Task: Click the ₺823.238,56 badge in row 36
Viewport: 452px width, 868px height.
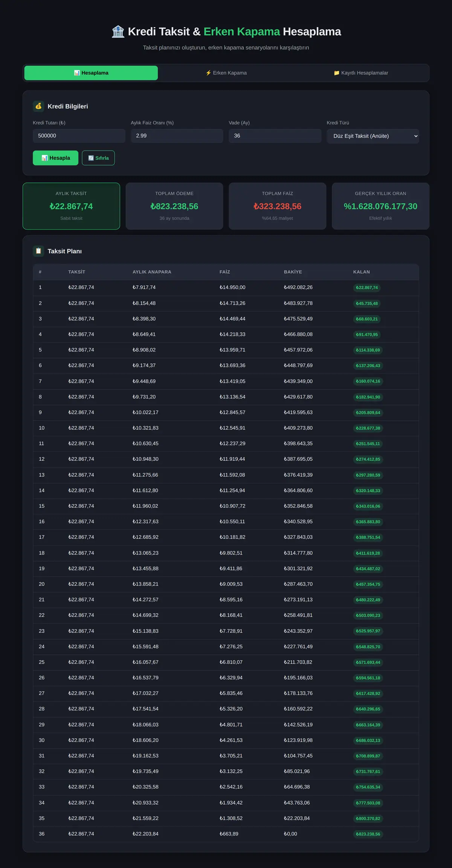Action: tap(368, 834)
